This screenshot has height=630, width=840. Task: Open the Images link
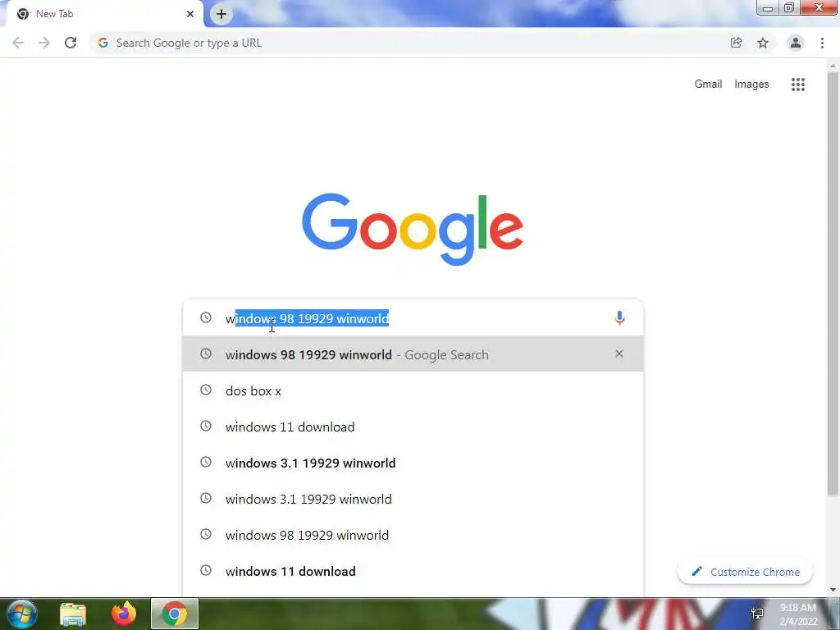751,84
